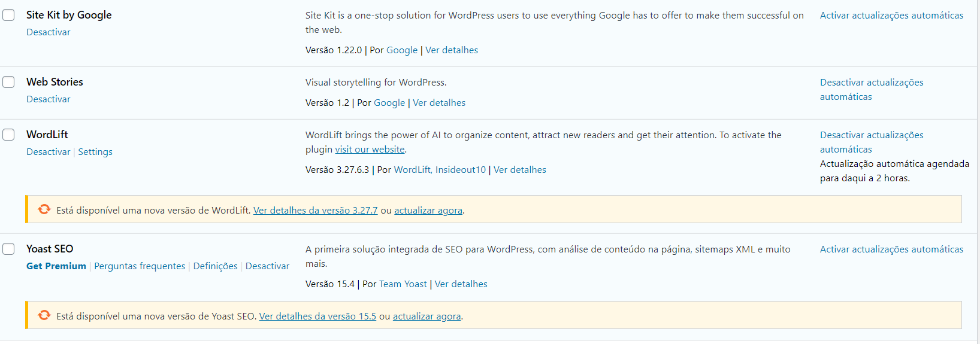Click Yoast SEO Get Premium link
The image size is (980, 344).
click(56, 266)
